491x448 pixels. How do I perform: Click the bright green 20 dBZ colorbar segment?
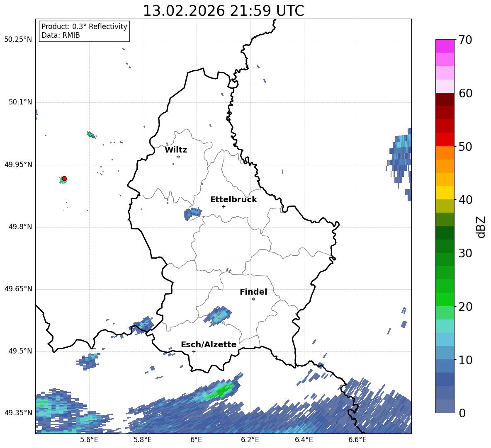coord(445,299)
